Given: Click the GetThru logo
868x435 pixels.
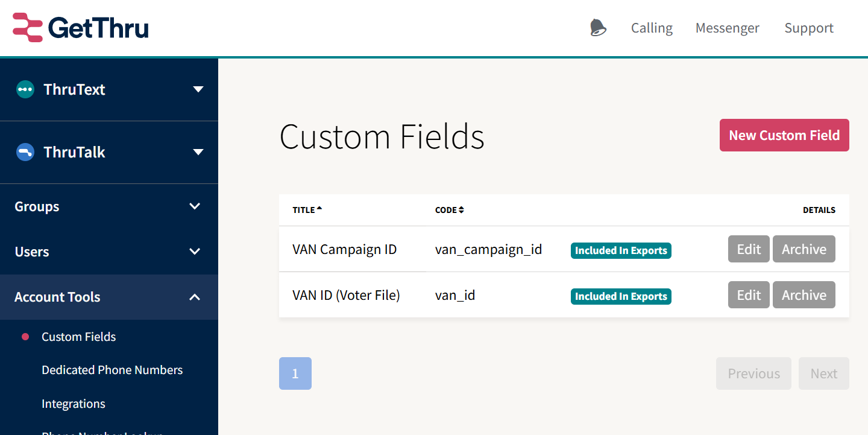Looking at the screenshot, I should point(81,28).
